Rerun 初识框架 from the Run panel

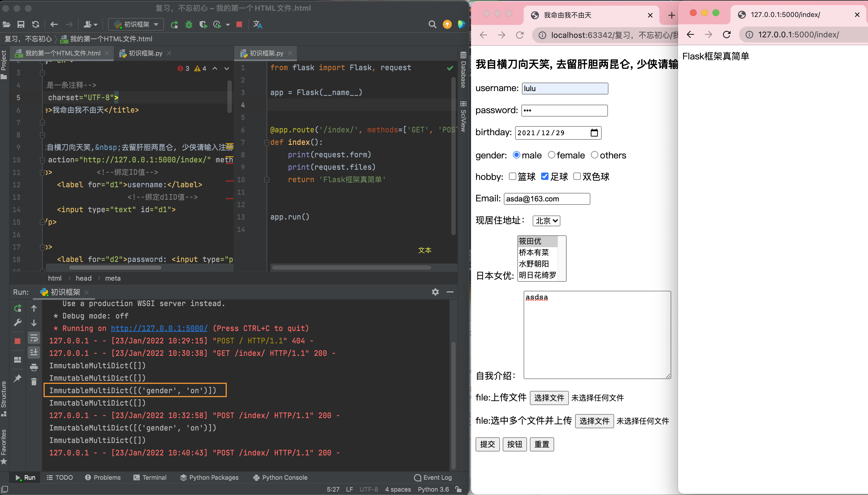click(18, 308)
